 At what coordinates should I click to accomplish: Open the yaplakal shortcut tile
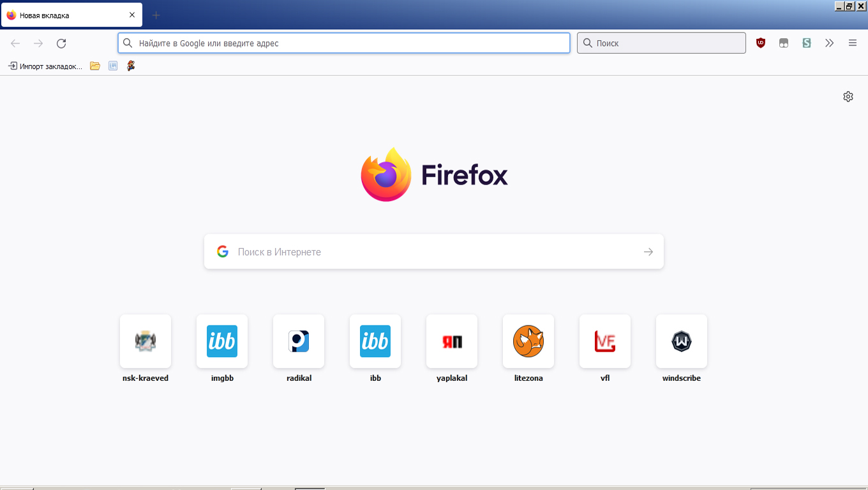(x=452, y=341)
